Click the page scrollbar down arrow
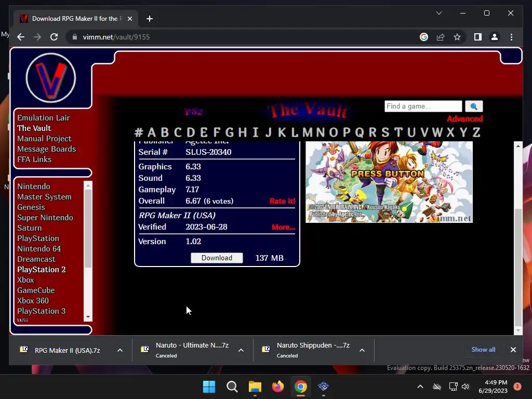The width and height of the screenshot is (532, 399). 518,330
